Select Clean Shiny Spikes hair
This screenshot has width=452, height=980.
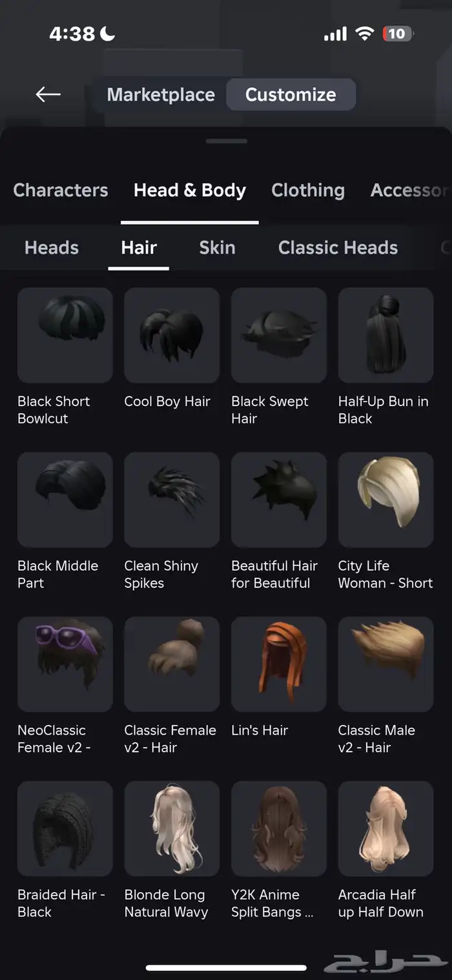(x=172, y=500)
